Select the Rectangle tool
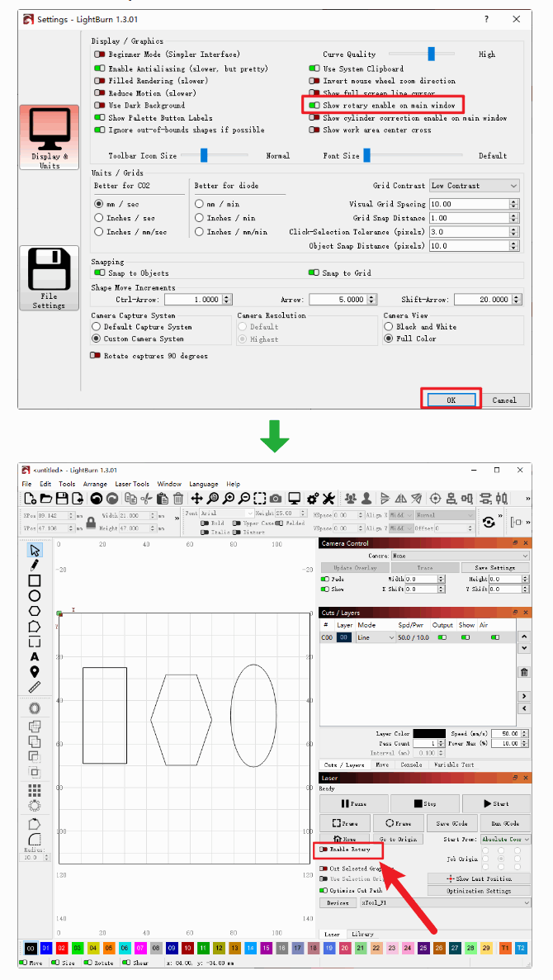Screen dimensions: 553x980 point(35,580)
